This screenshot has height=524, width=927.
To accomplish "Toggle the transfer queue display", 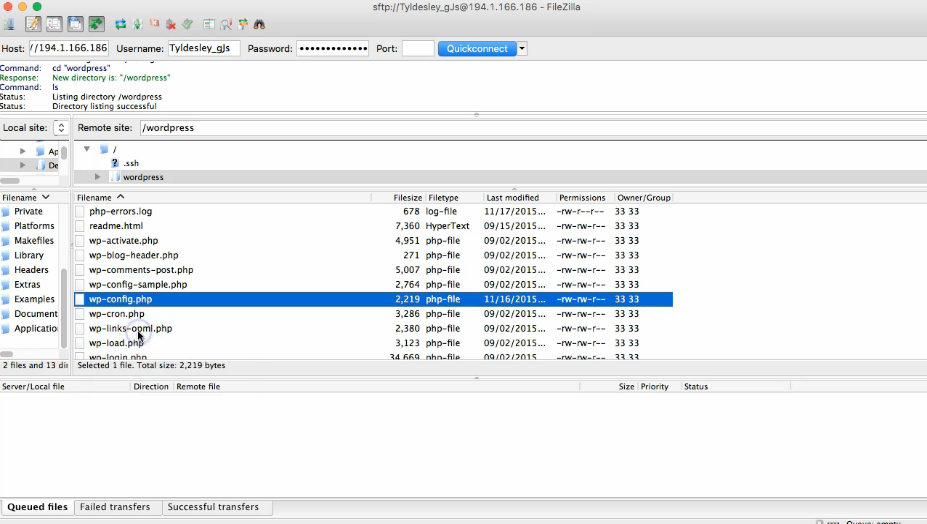I will coord(96,24).
